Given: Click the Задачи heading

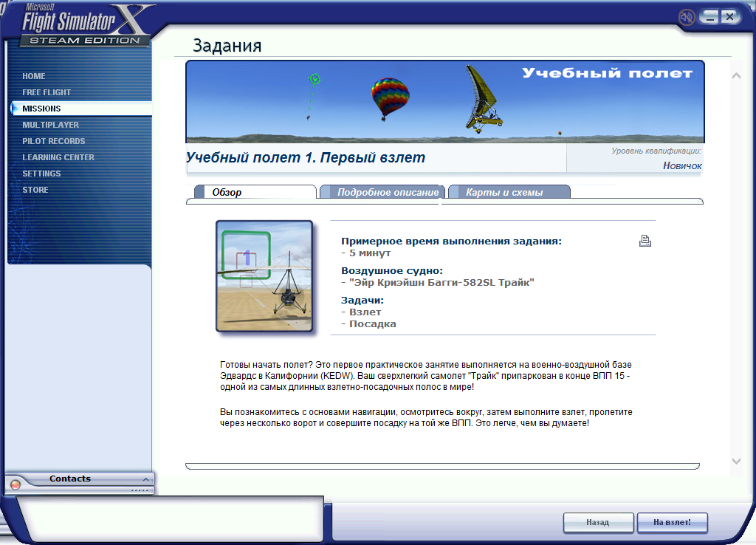Looking at the screenshot, I should (x=362, y=301).
